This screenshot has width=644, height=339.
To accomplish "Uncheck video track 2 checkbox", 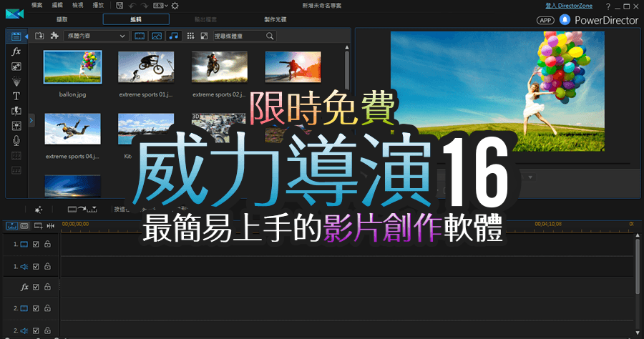I will point(36,308).
